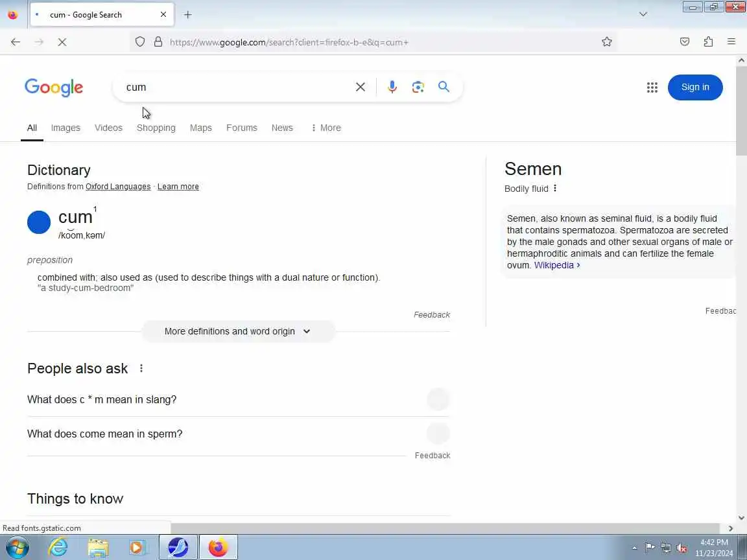Switch to the Forums tab

[241, 128]
